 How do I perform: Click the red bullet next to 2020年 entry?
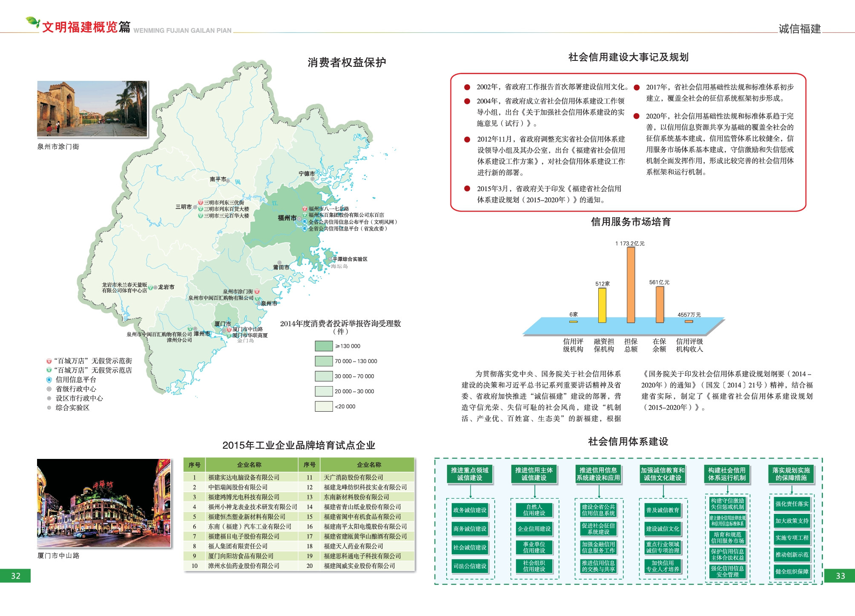tap(637, 116)
